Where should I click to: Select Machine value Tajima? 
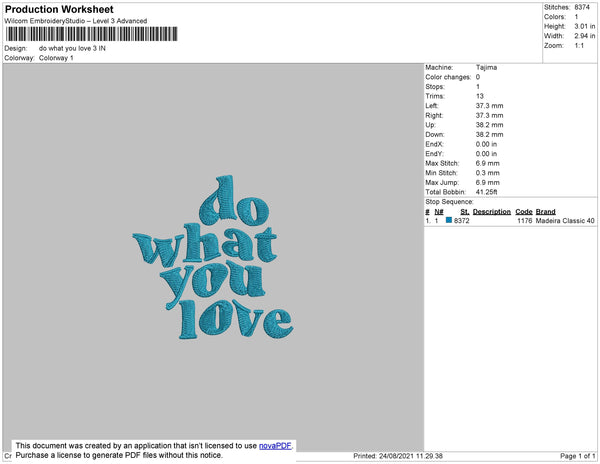(x=486, y=67)
